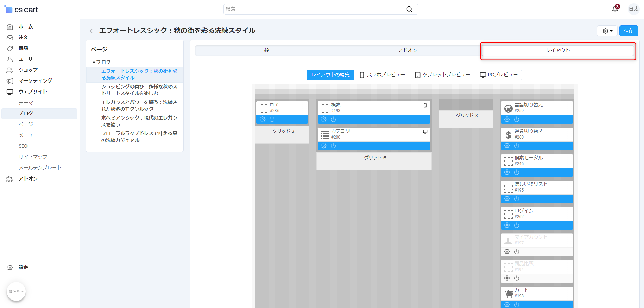
Task: Disable 通貨切り替え block via power icon
Action: coord(517,146)
